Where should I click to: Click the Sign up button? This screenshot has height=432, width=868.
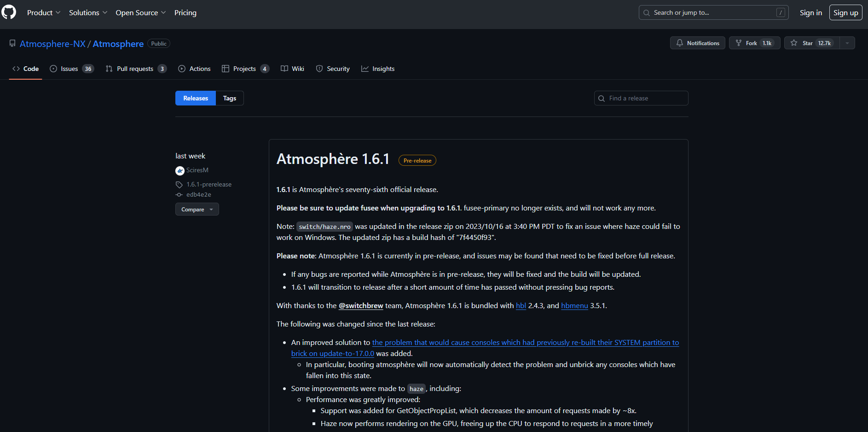click(845, 12)
